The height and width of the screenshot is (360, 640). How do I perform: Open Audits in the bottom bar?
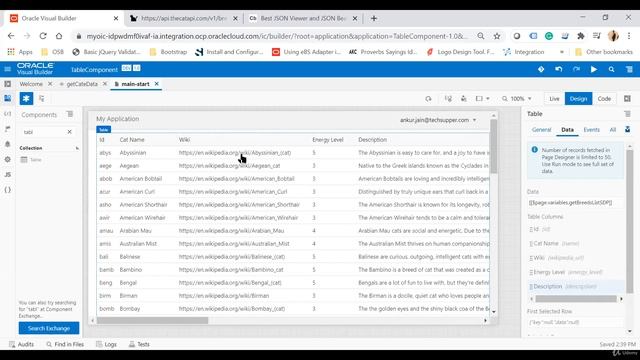tap(21, 344)
